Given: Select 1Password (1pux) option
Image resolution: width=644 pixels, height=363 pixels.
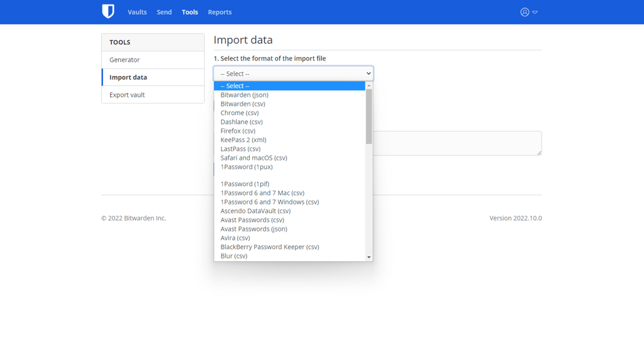Looking at the screenshot, I should click(x=289, y=167).
